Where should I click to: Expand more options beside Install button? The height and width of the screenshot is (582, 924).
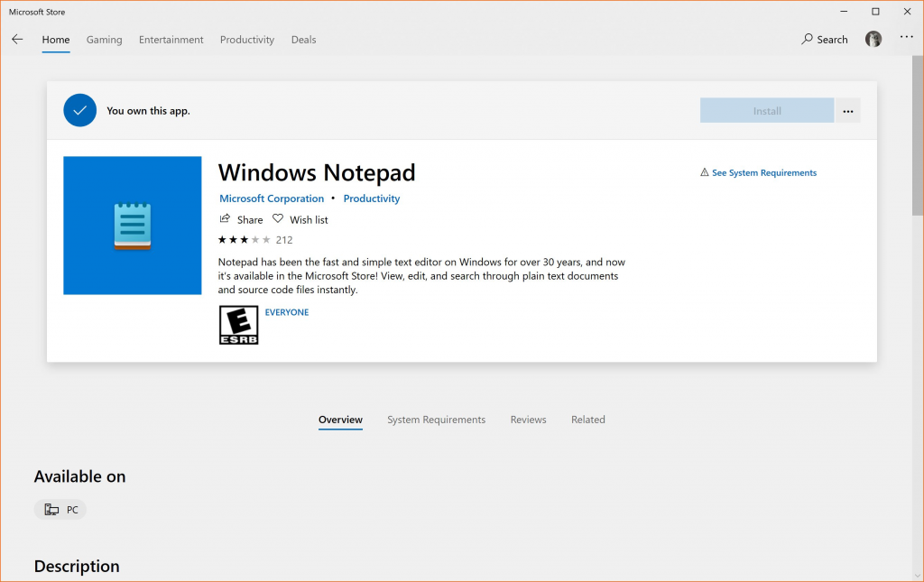pyautogui.click(x=847, y=111)
